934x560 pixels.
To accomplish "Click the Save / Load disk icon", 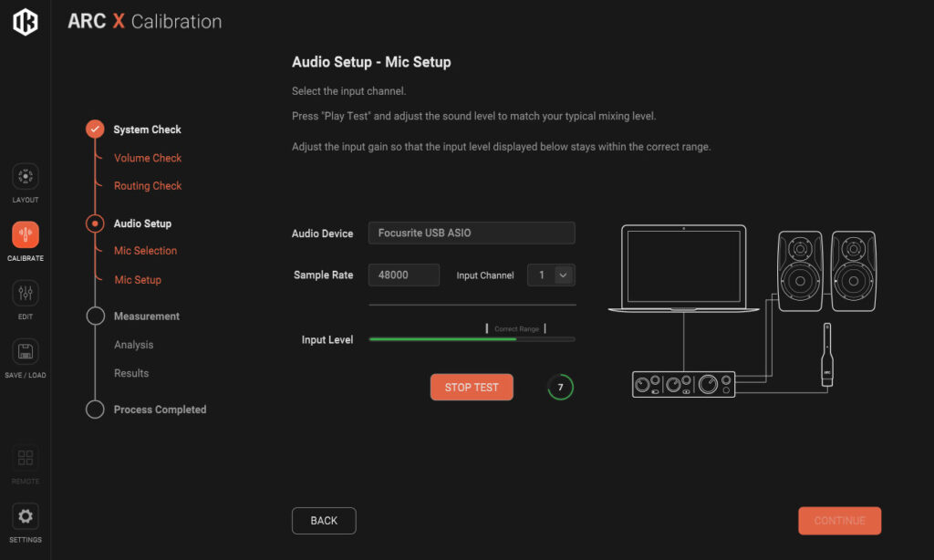I will click(26, 351).
